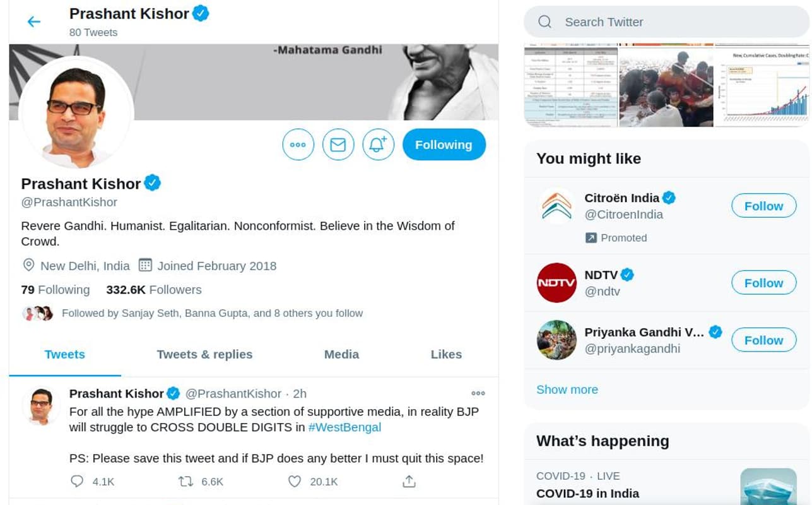812x505 pixels.
Task: Open the Media tab
Action: pyautogui.click(x=341, y=354)
